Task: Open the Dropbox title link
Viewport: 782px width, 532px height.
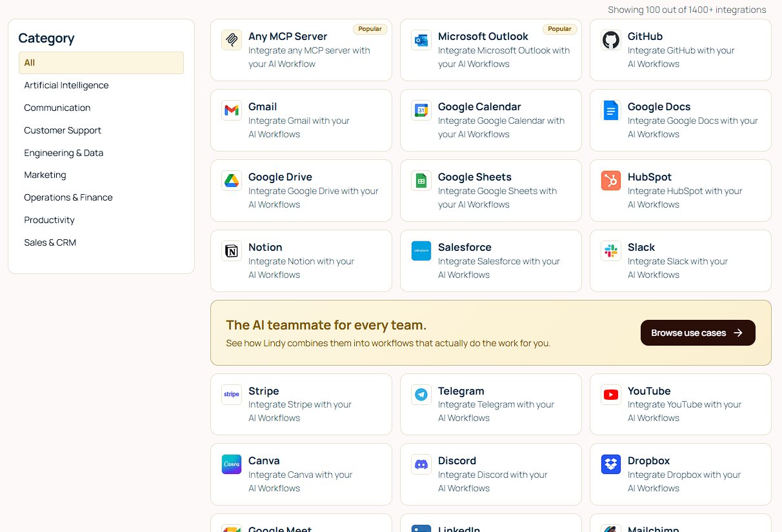Action: (649, 460)
